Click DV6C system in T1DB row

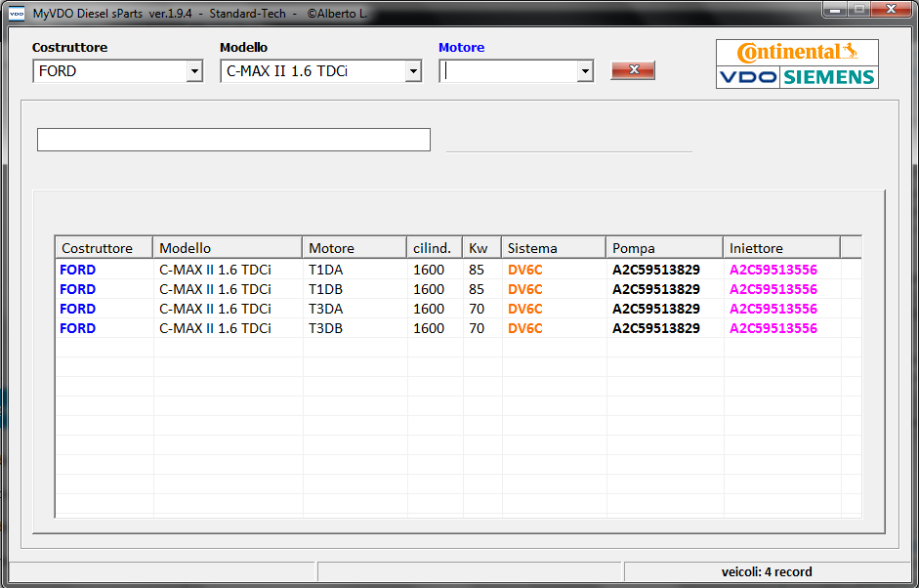pyautogui.click(x=525, y=289)
